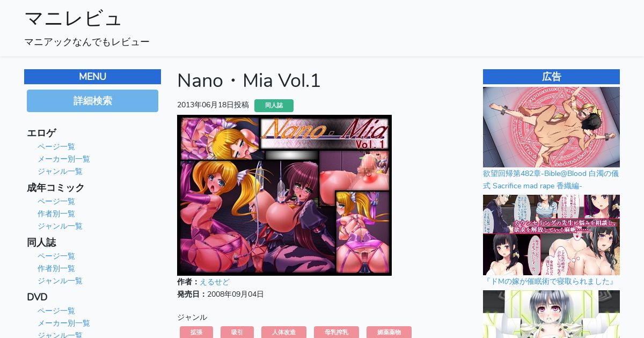Open the first advertisement image under 広告
Screen dimensions: 644x338
[551, 127]
